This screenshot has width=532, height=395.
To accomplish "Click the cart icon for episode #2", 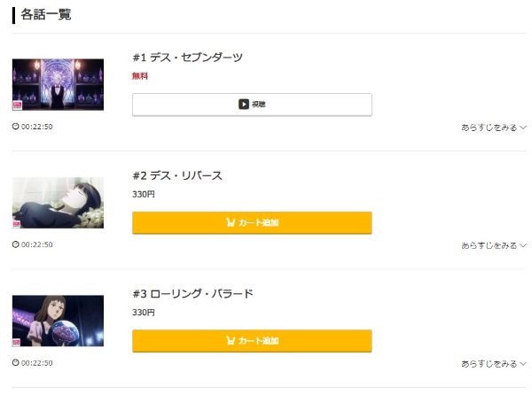I will coord(231,223).
